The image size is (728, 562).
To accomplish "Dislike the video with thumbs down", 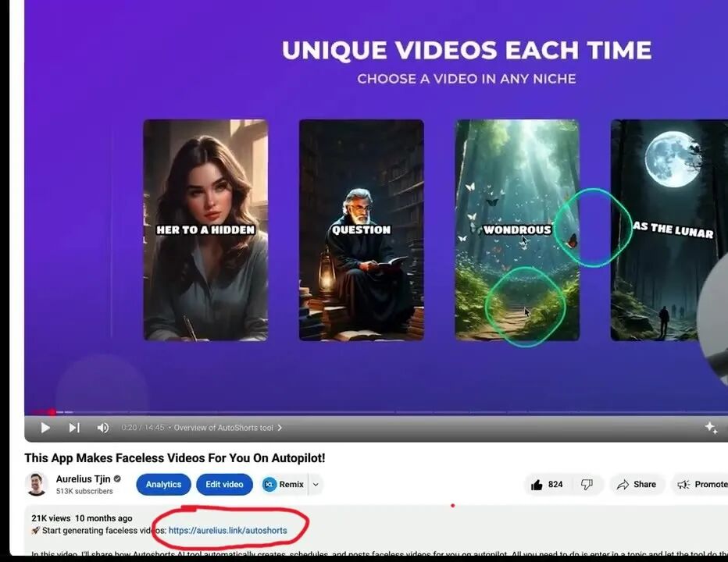I will [x=587, y=485].
